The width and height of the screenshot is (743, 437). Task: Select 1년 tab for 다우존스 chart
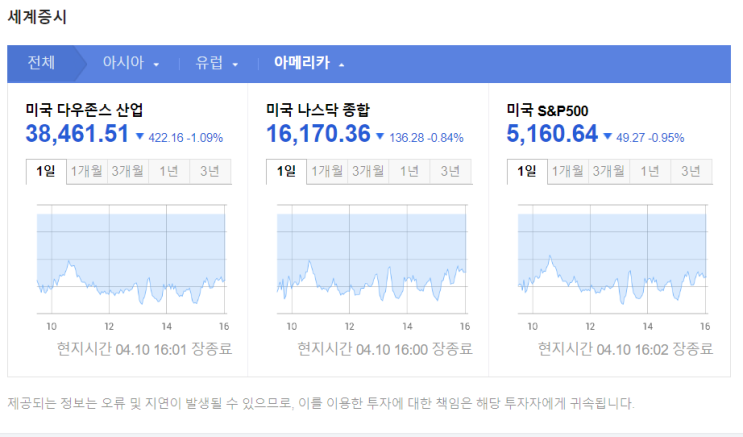pos(169,171)
